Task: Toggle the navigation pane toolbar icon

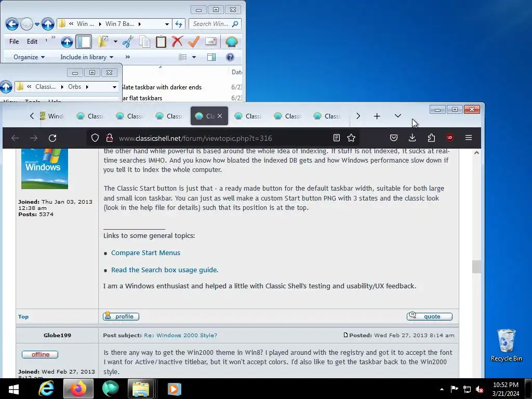Action: [84, 42]
